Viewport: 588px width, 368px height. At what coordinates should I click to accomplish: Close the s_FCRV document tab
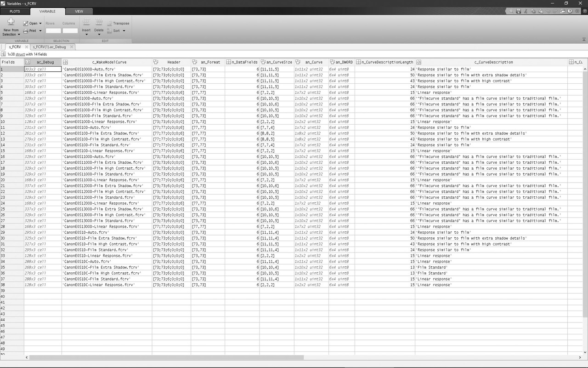click(x=26, y=47)
